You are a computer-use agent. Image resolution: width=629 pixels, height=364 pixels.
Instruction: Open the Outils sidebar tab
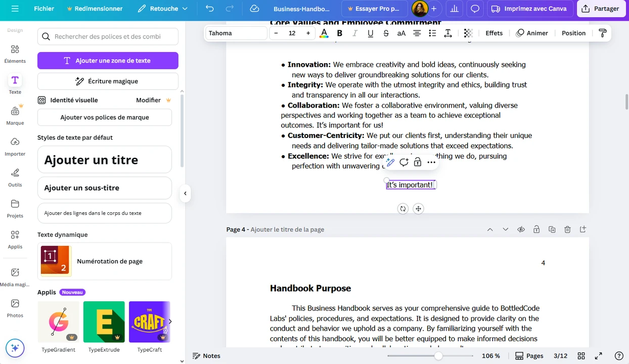pos(15,177)
